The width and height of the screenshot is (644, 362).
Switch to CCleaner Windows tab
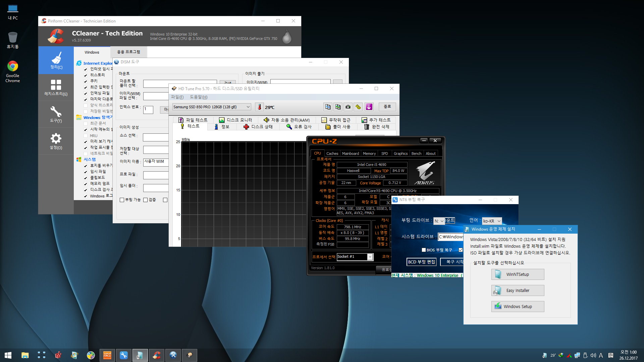[92, 52]
